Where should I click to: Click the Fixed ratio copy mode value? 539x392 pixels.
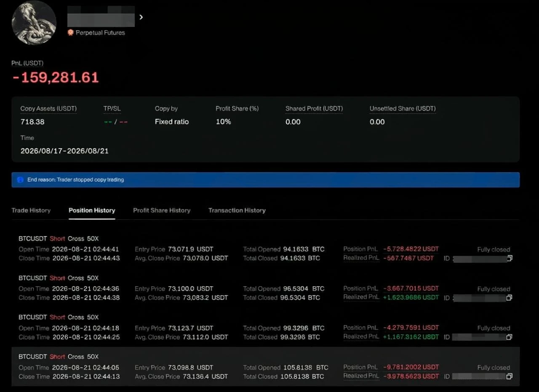(172, 122)
